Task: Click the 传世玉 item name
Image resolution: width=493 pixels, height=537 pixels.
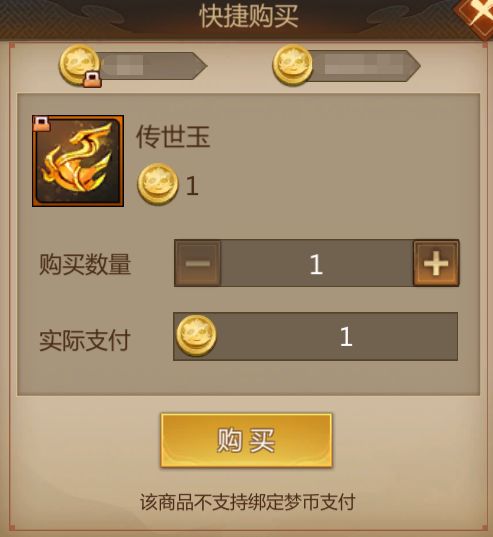Action: coord(173,137)
